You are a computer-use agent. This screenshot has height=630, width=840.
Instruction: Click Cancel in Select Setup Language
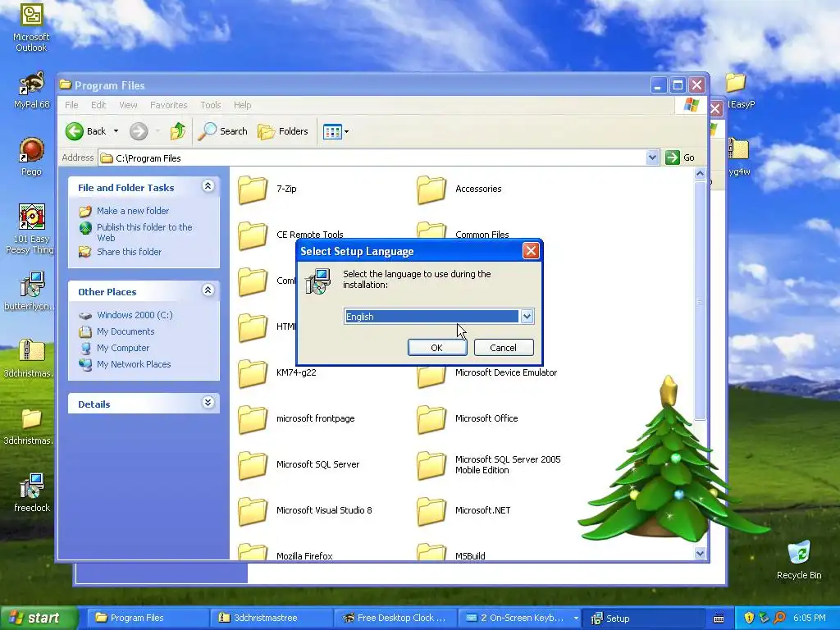(x=504, y=348)
